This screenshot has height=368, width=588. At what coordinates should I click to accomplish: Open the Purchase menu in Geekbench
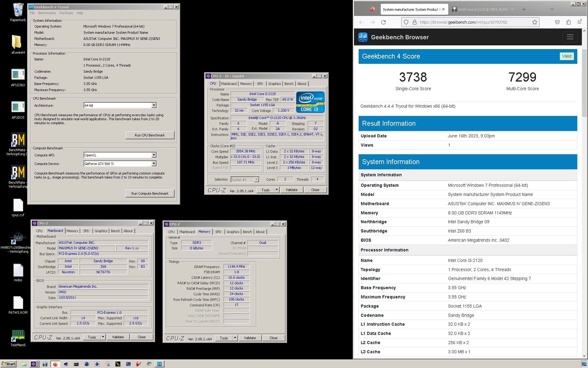[x=66, y=13]
